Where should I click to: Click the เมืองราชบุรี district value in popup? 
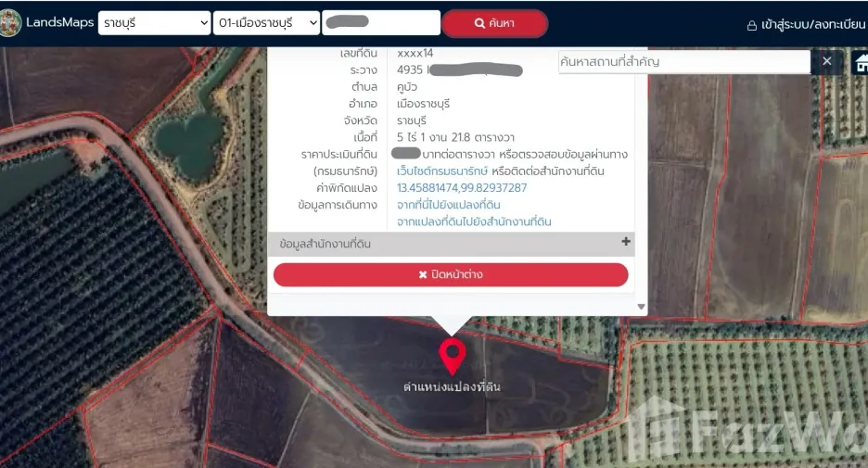423,104
